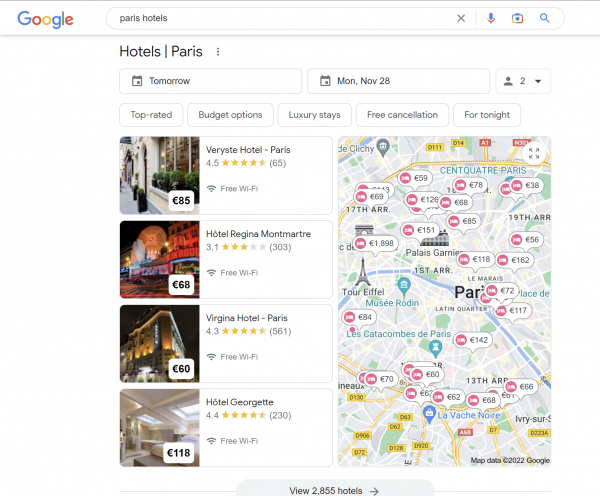Click La Vache Noire shopping marker
The image size is (600, 496).
point(429,414)
